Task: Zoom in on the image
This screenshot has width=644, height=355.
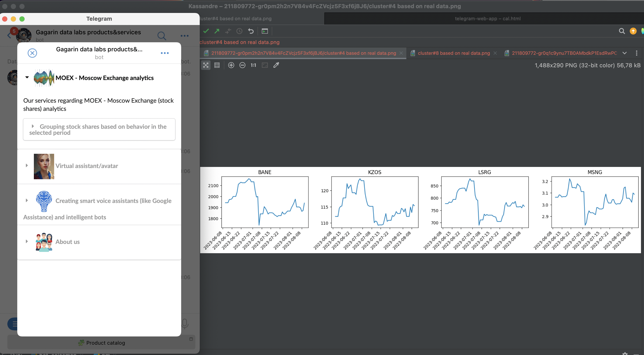Action: pos(231,65)
